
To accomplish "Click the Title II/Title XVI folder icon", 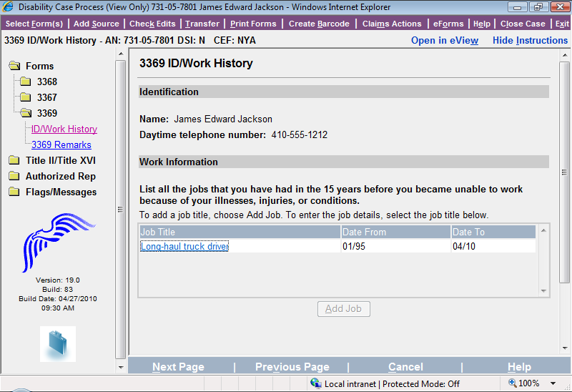I will coord(14,160).
